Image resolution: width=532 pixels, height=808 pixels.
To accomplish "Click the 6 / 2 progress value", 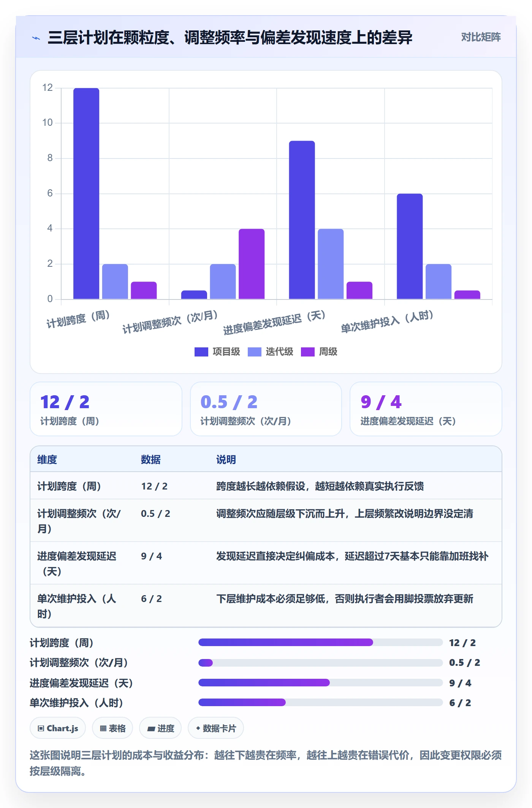I will coord(460,703).
